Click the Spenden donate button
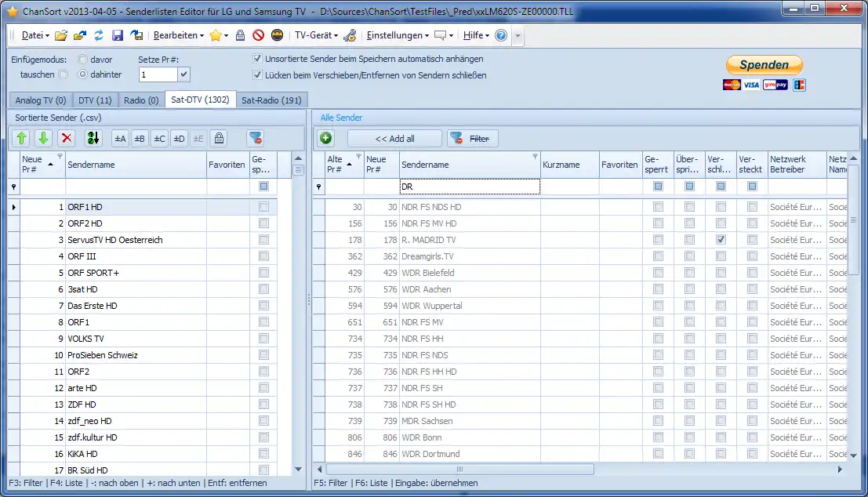868x497 pixels. coord(764,65)
